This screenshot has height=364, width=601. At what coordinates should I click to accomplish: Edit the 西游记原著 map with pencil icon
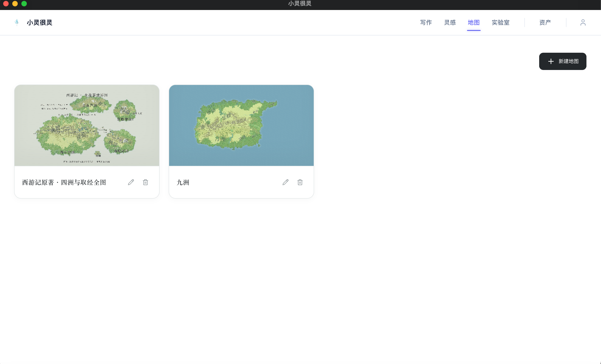(x=131, y=182)
